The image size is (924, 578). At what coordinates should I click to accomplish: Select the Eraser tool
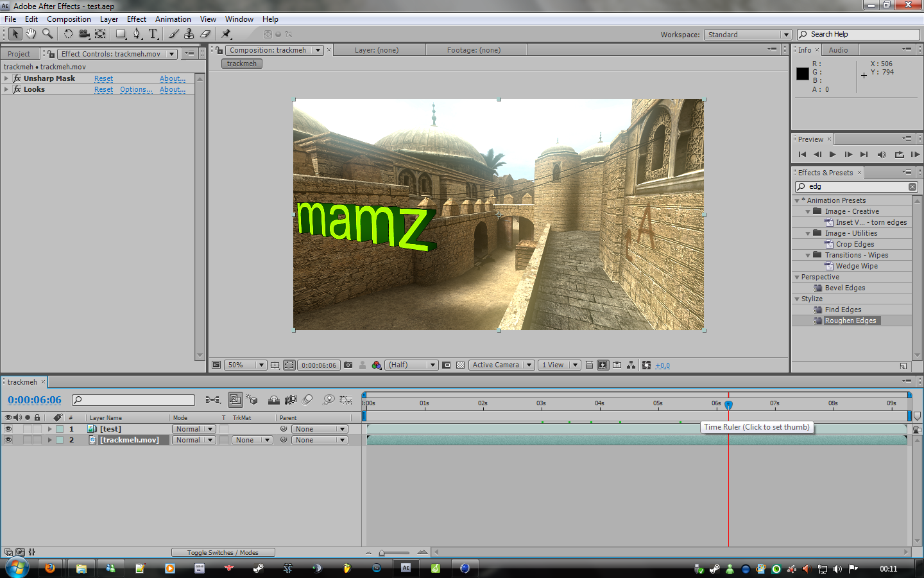point(205,34)
